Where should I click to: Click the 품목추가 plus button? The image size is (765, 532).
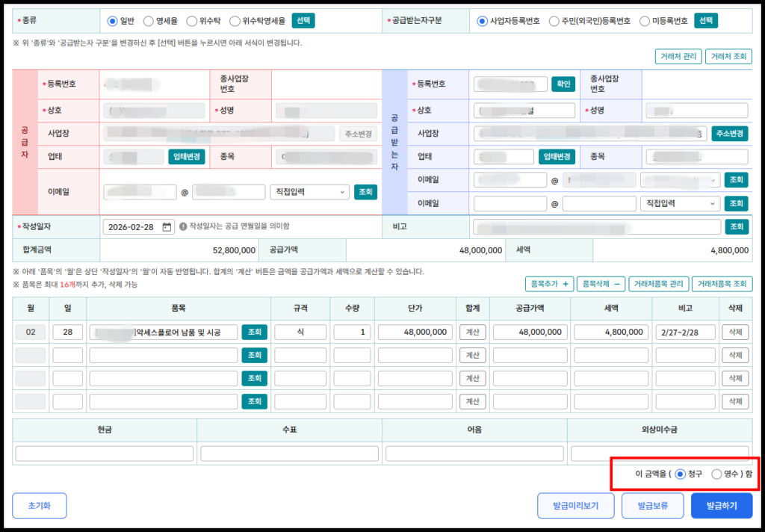pos(549,284)
